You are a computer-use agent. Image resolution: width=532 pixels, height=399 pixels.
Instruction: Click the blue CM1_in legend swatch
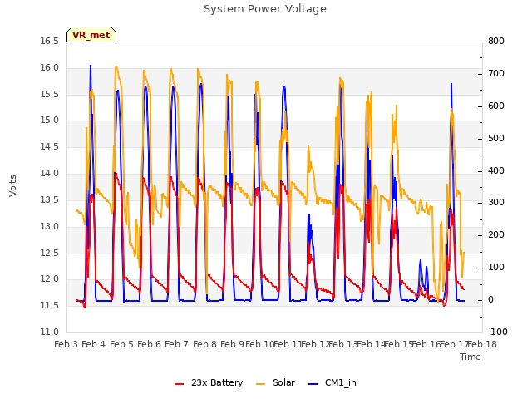point(313,384)
